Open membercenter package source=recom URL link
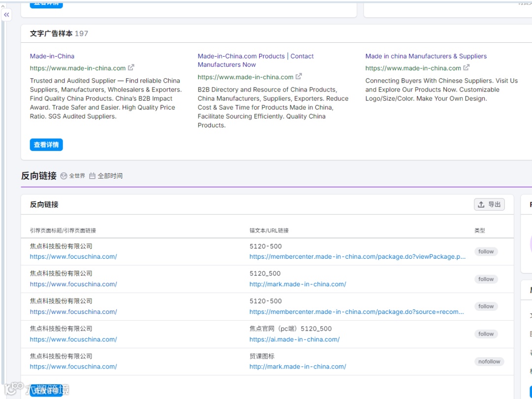532x399 pixels. click(x=357, y=312)
